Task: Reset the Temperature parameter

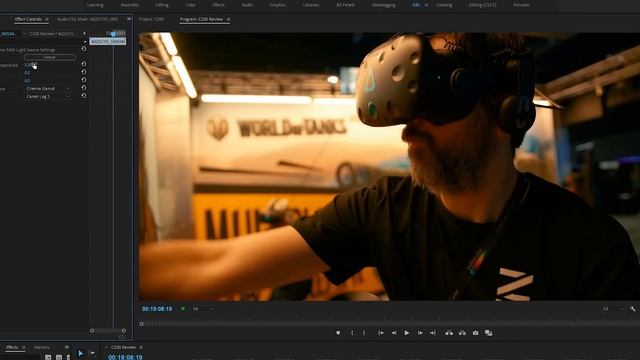Action: pos(84,64)
